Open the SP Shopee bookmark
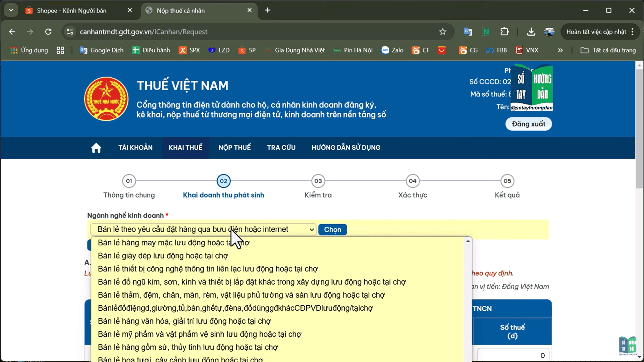Image resolution: width=644 pixels, height=362 pixels. click(247, 50)
